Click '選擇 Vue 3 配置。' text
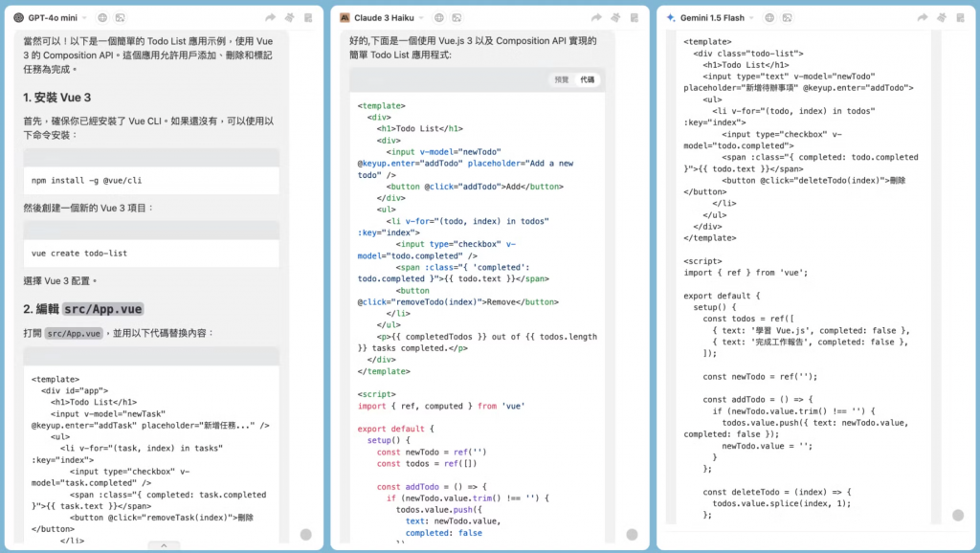Image resolution: width=980 pixels, height=553 pixels. pyautogui.click(x=60, y=281)
